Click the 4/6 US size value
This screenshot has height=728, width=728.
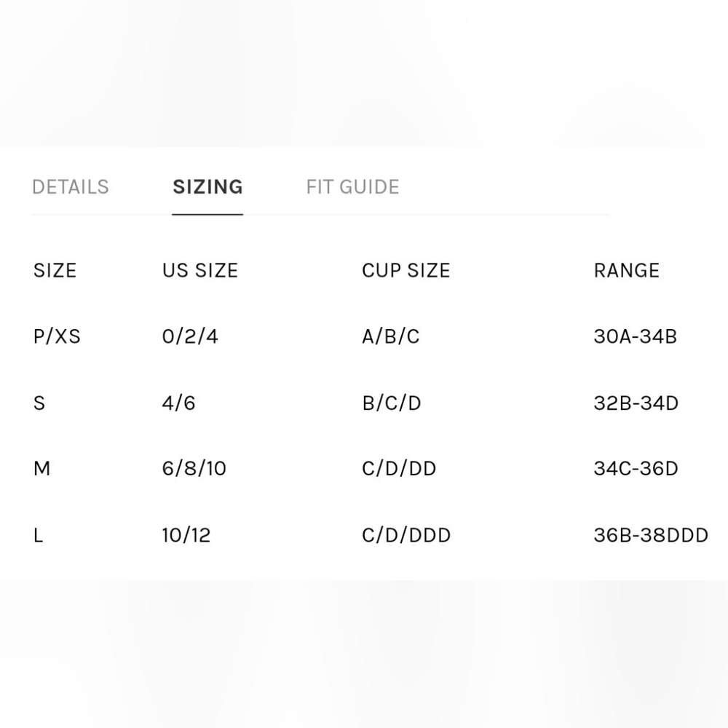tap(178, 403)
